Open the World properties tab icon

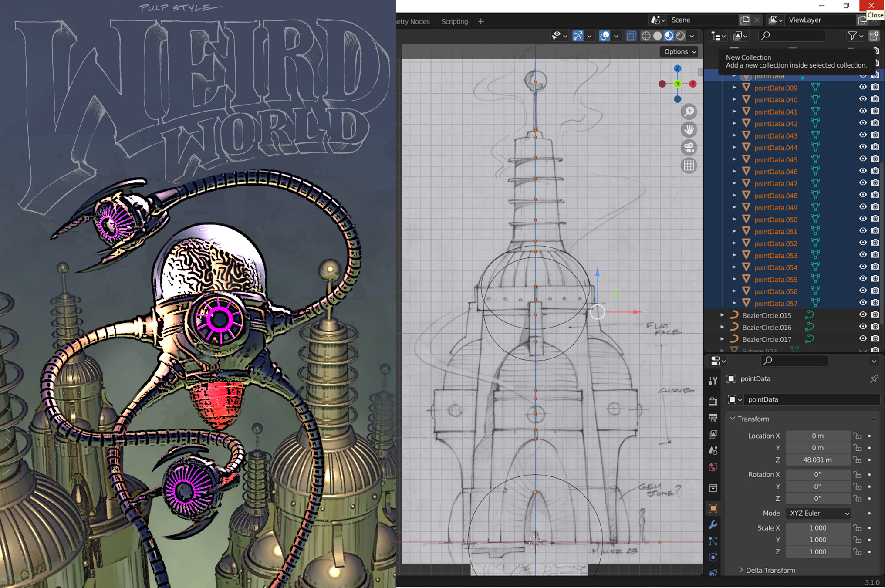click(x=713, y=467)
